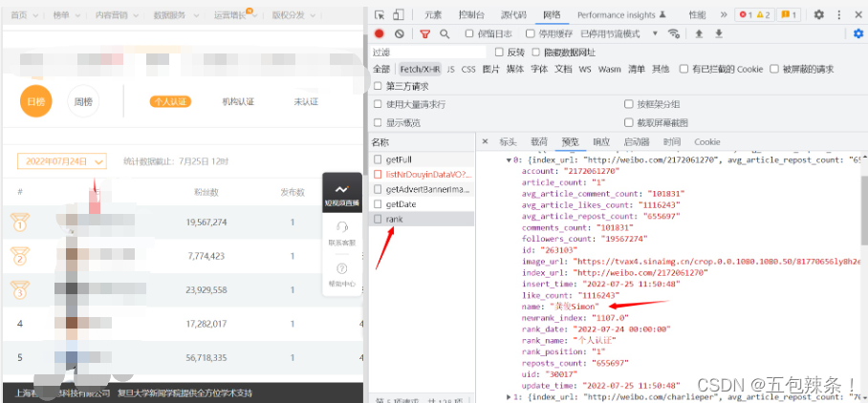Viewport: 868px width, 403px height.
Task: Open the 响应 request detail tab
Action: tap(601, 142)
